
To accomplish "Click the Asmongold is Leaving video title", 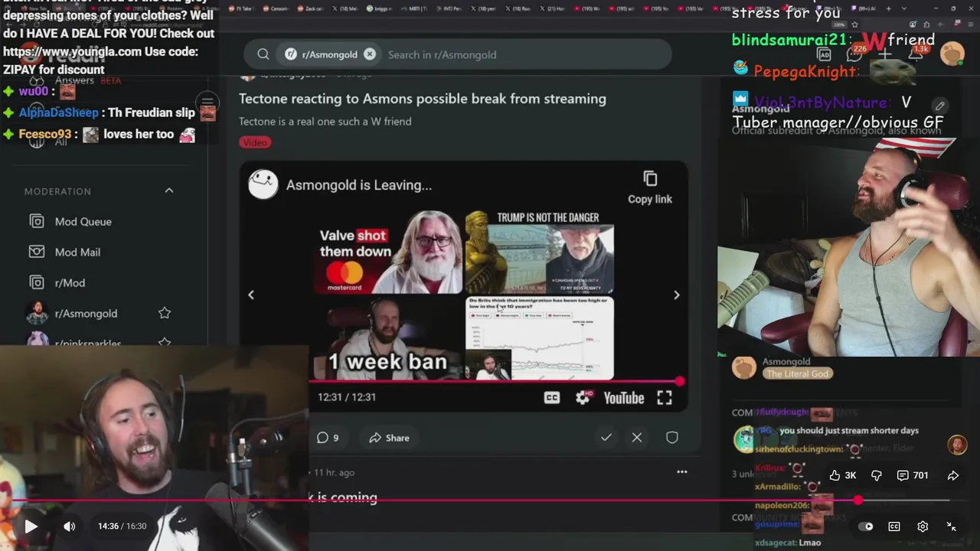I will pos(359,185).
